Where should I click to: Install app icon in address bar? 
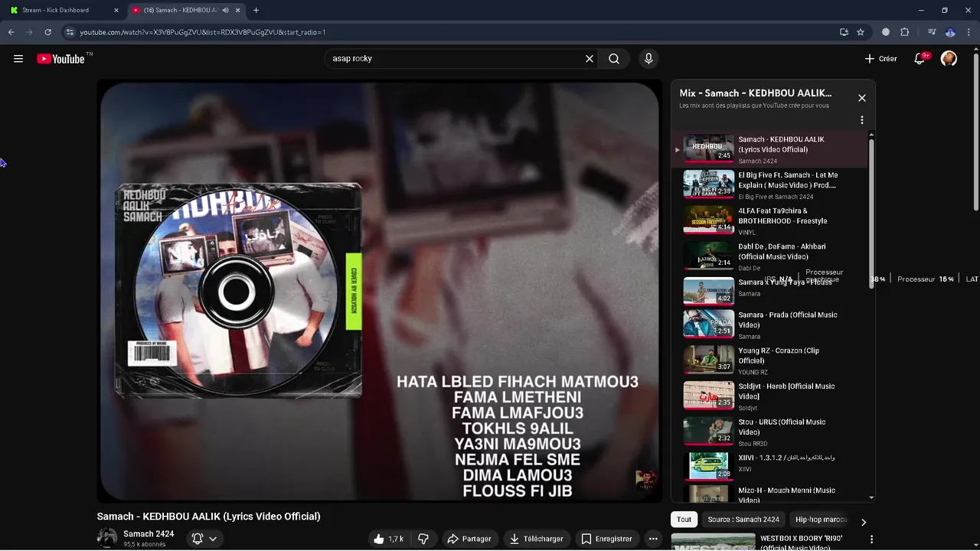(x=844, y=32)
